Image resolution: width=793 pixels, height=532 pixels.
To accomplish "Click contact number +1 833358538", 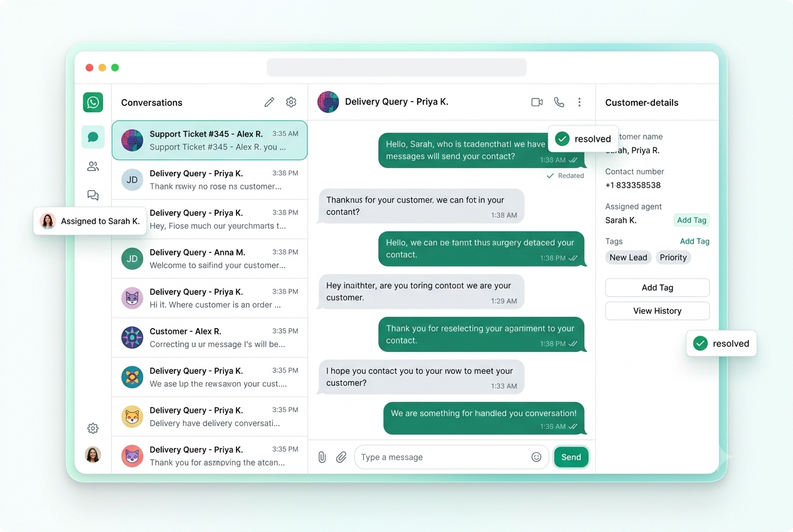I will point(633,185).
